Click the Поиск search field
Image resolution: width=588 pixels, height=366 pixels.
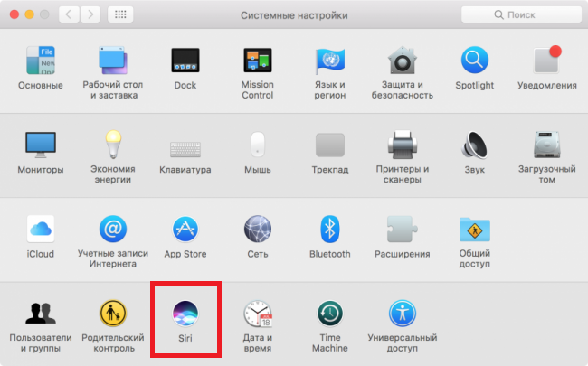click(521, 14)
